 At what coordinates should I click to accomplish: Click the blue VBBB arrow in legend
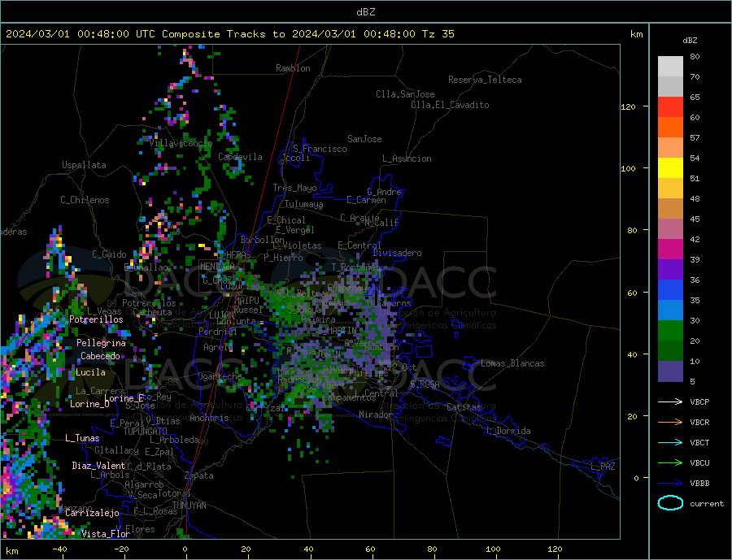click(670, 484)
